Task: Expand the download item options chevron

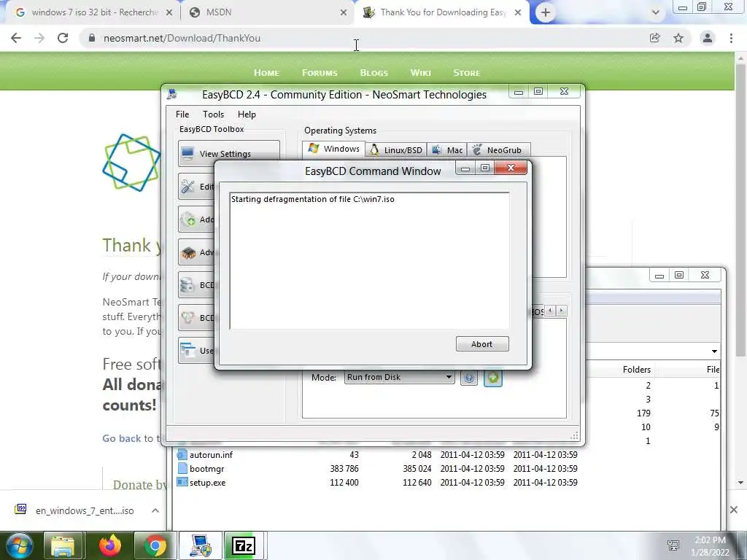Action: 155,510
